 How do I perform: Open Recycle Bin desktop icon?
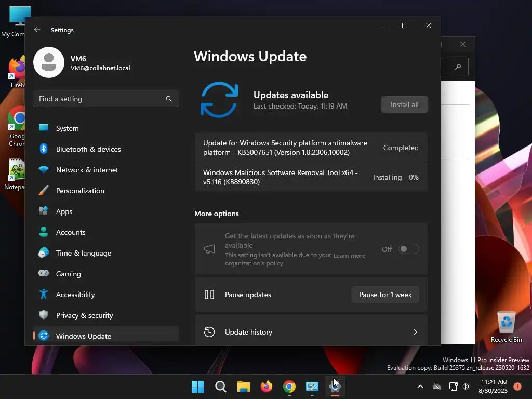(506, 327)
